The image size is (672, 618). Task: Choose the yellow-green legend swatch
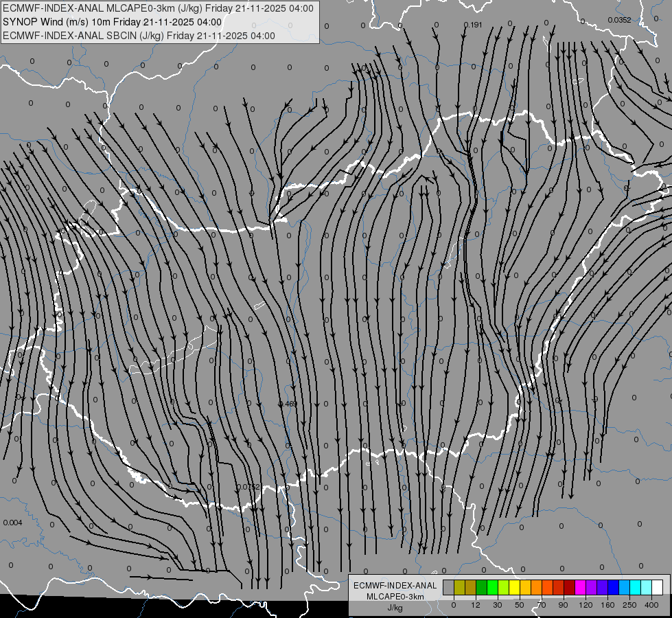pyautogui.click(x=504, y=587)
